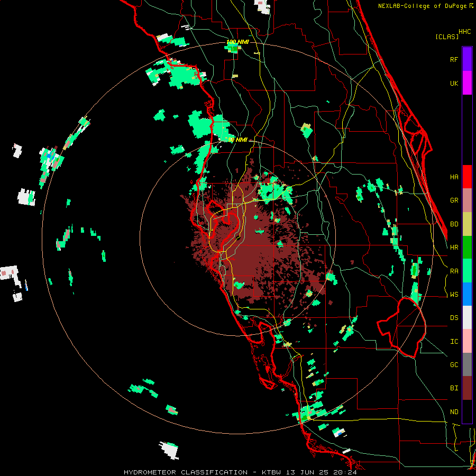This screenshot has height=476, width=476.
Task: Click the RA legend label
Action: 454,271
